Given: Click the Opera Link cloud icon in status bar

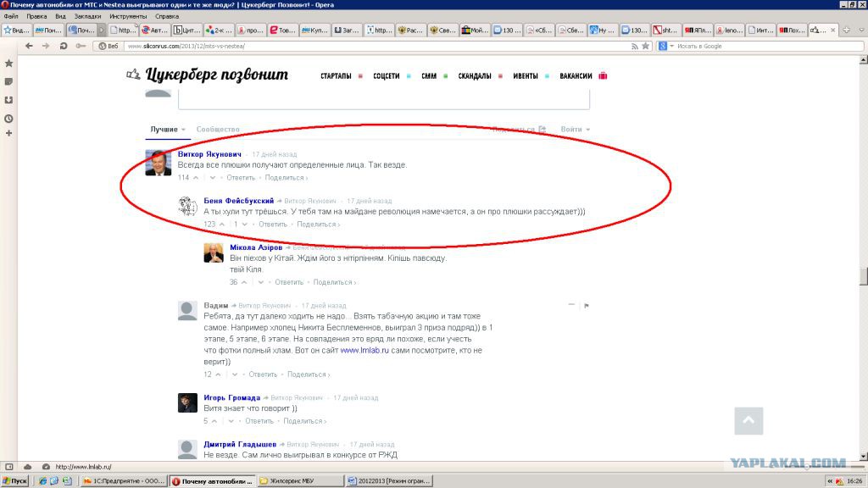Looking at the screenshot, I should (28, 467).
